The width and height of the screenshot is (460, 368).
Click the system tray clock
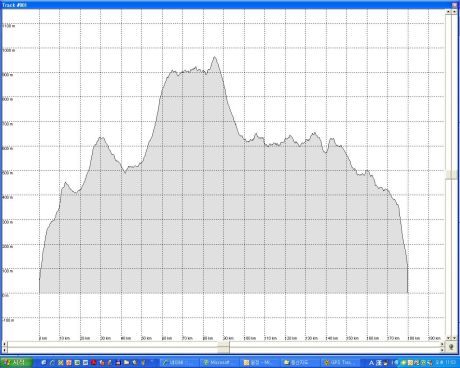tap(449, 362)
